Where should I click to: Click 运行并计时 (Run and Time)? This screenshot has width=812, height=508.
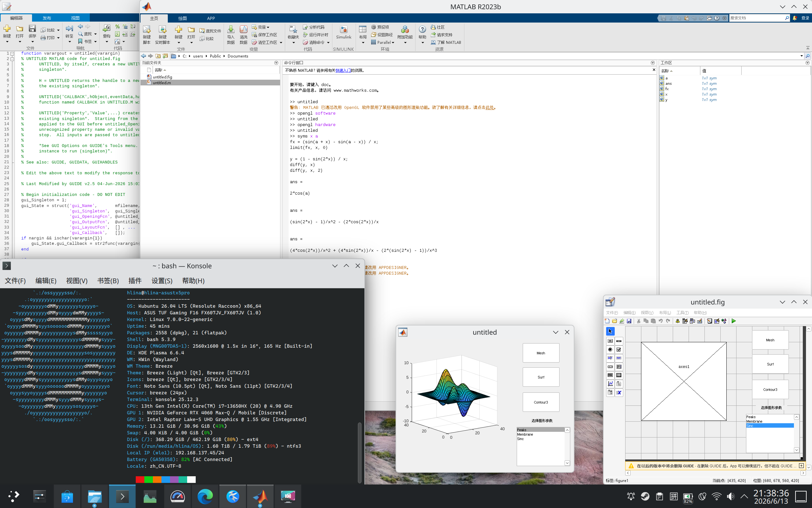(315, 35)
